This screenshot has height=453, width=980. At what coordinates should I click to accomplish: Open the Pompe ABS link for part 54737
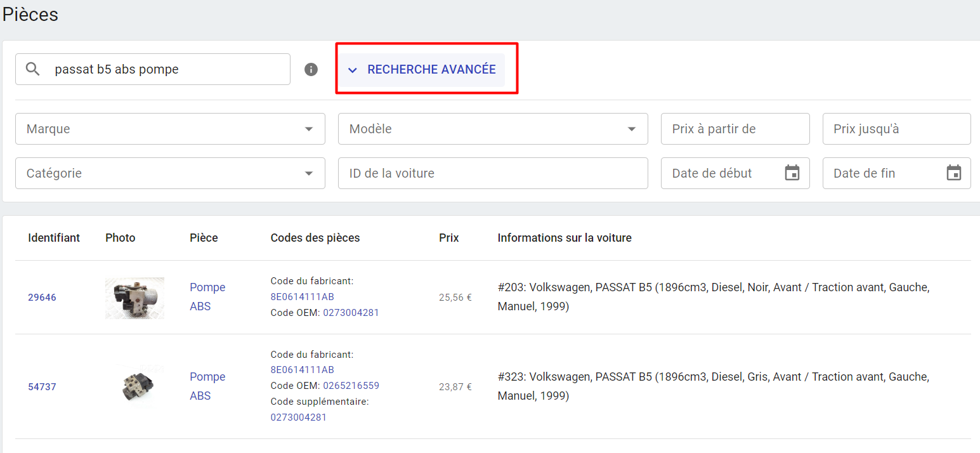point(207,386)
